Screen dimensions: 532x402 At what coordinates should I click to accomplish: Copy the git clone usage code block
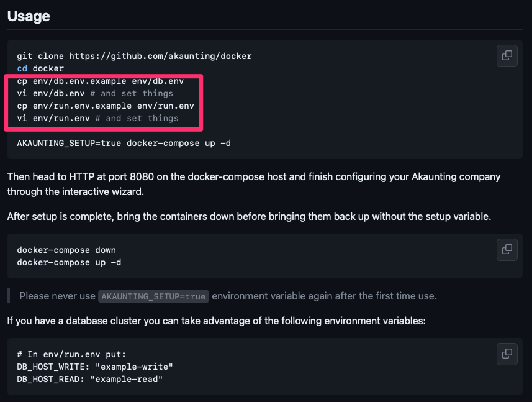507,56
